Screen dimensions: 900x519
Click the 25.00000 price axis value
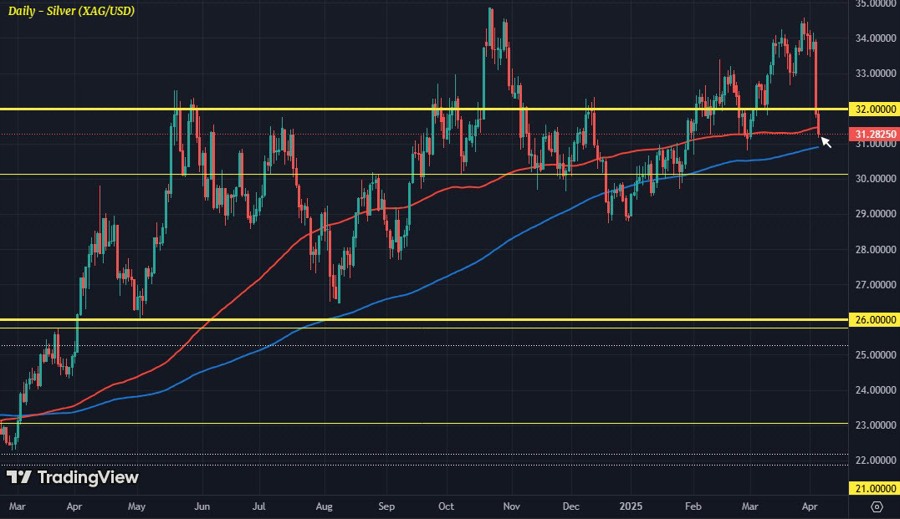coord(875,355)
